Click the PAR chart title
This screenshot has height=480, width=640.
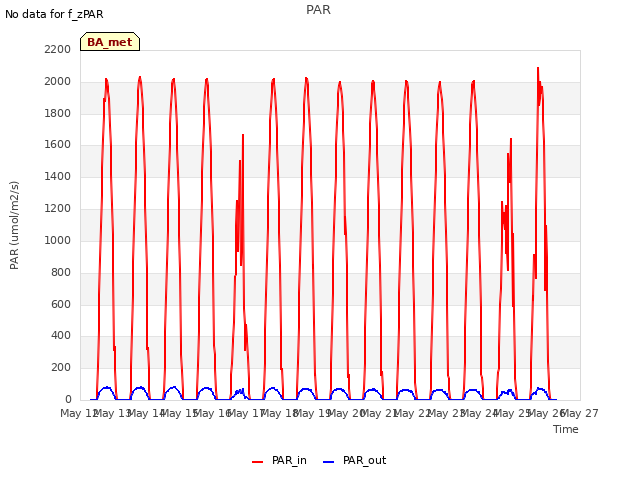[318, 9]
